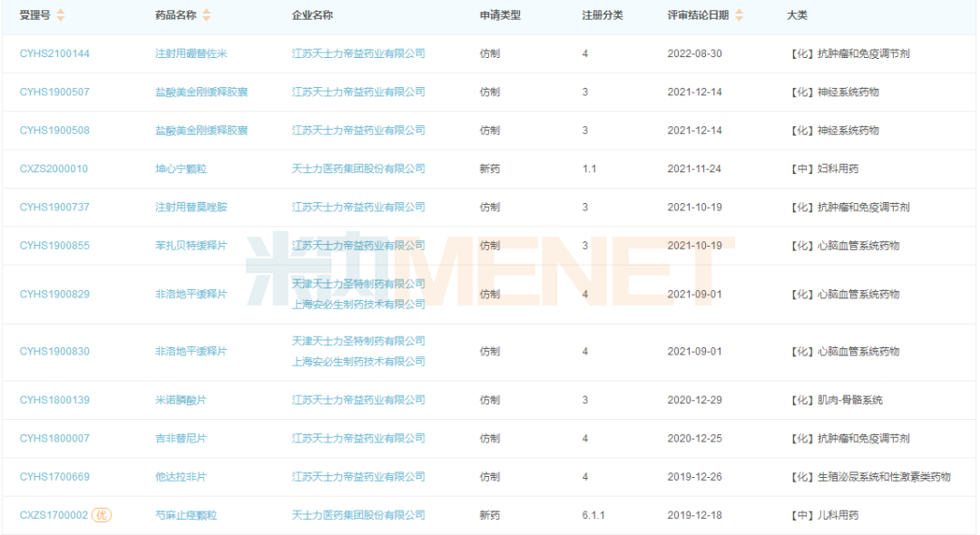Select category 【化】肌肉-骨骼系统

[x=836, y=400]
